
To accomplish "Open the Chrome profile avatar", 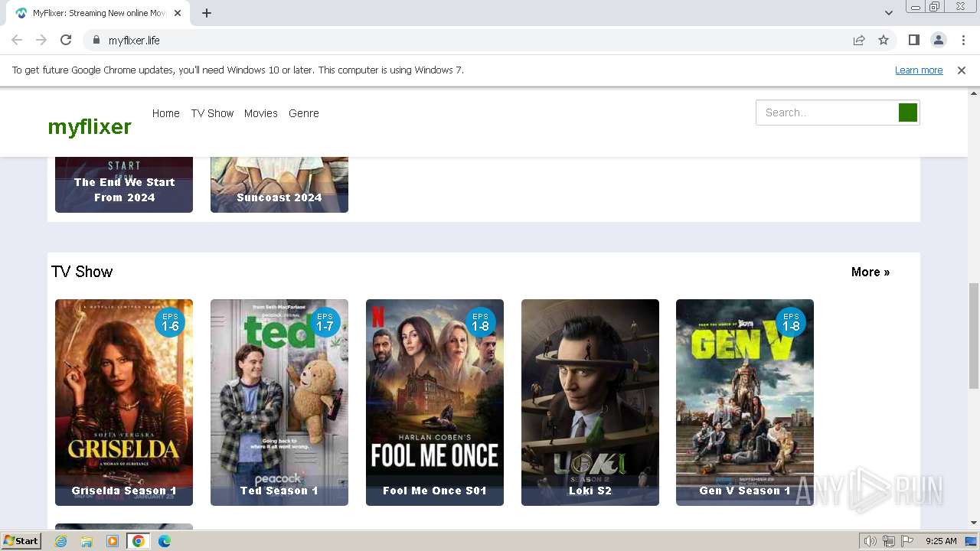I will click(938, 40).
